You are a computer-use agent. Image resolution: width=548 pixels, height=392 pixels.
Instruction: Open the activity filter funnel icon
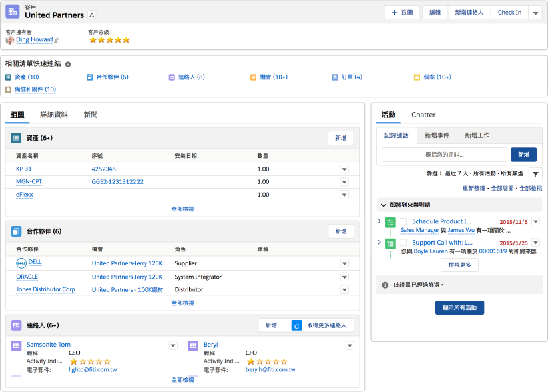point(535,174)
